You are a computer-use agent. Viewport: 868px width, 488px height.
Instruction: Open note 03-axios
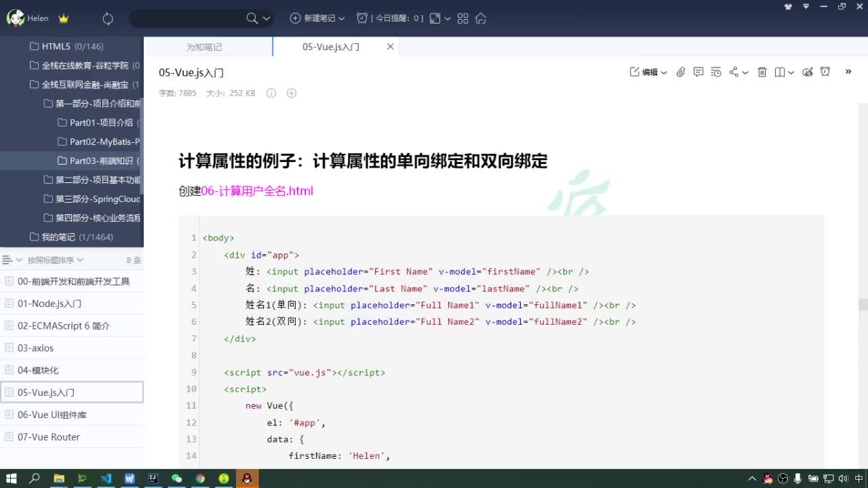tap(72, 348)
